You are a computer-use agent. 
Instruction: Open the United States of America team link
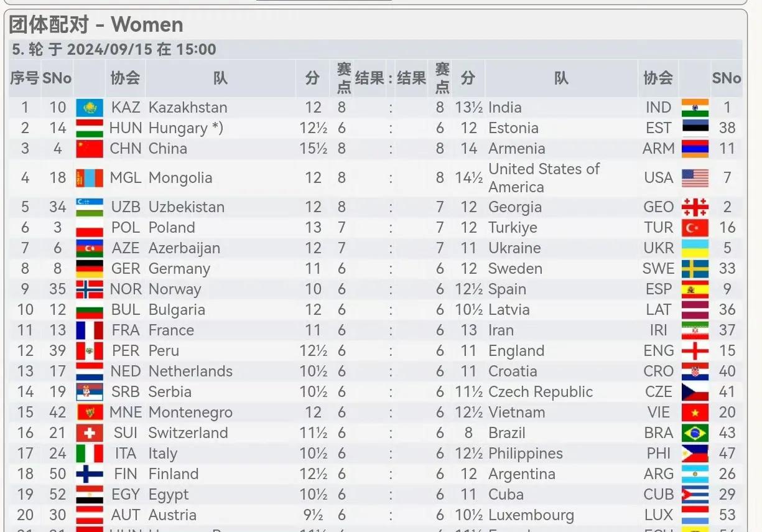point(544,178)
